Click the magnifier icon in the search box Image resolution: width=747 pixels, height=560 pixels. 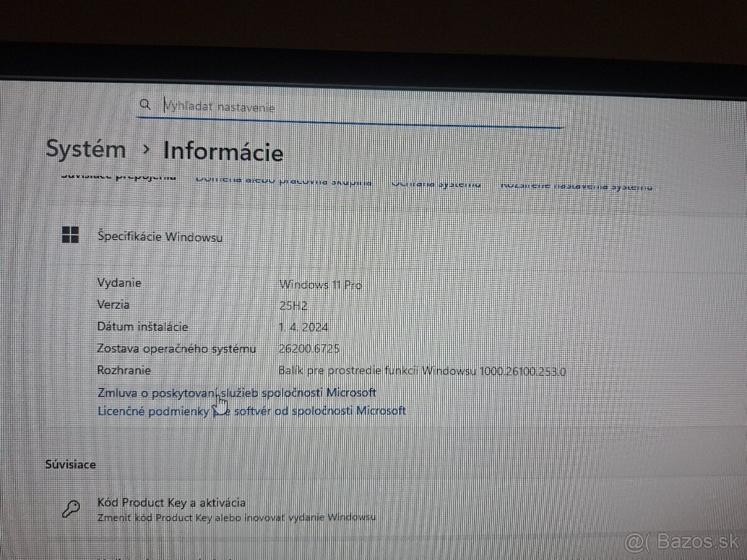click(x=145, y=104)
